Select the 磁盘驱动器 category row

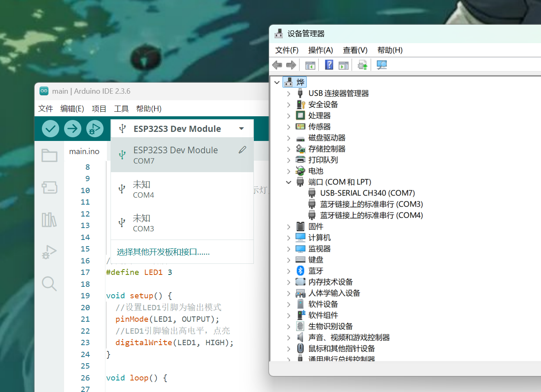[327, 138]
